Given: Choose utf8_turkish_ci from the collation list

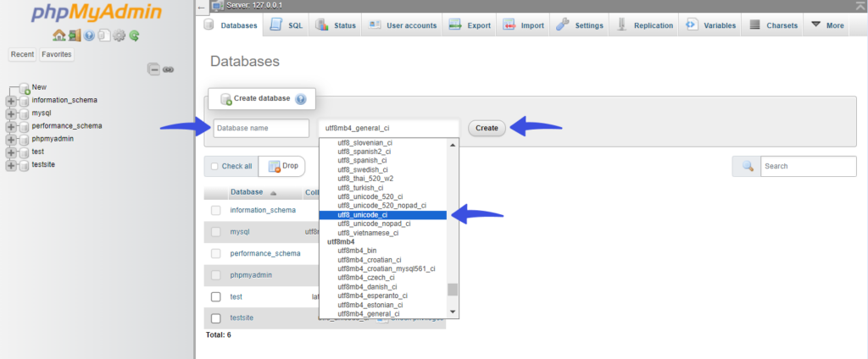Looking at the screenshot, I should [x=383, y=187].
